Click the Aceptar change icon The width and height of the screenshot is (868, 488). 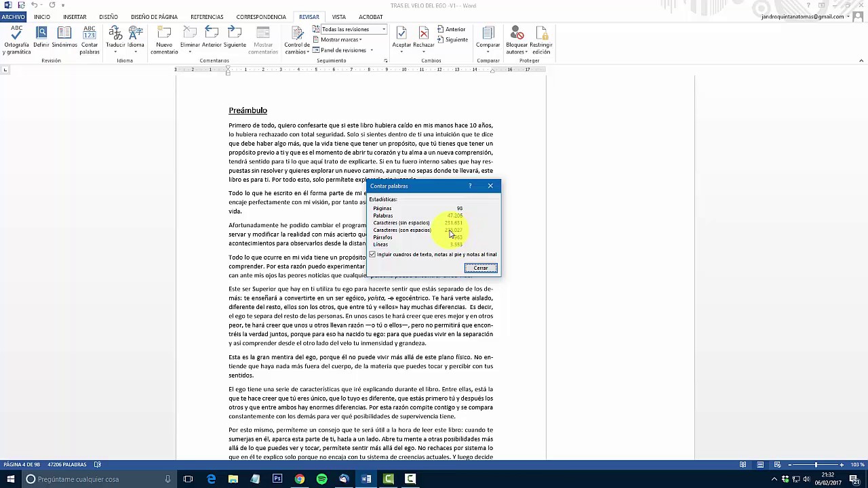401,34
